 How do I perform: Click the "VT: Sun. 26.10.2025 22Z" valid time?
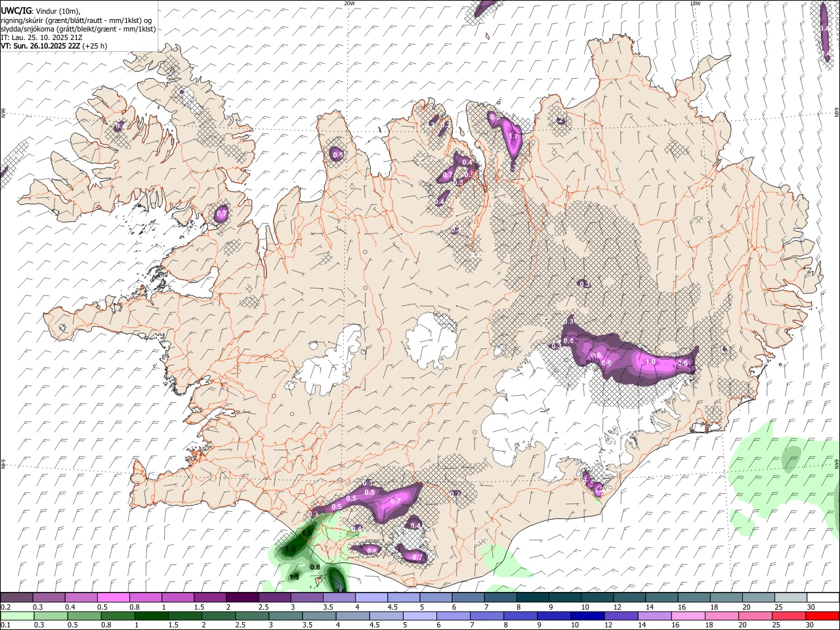pos(41,46)
